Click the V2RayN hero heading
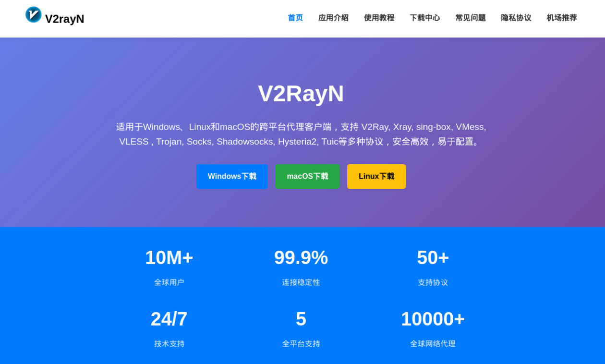Viewport: 605px width, 364px height. click(301, 94)
